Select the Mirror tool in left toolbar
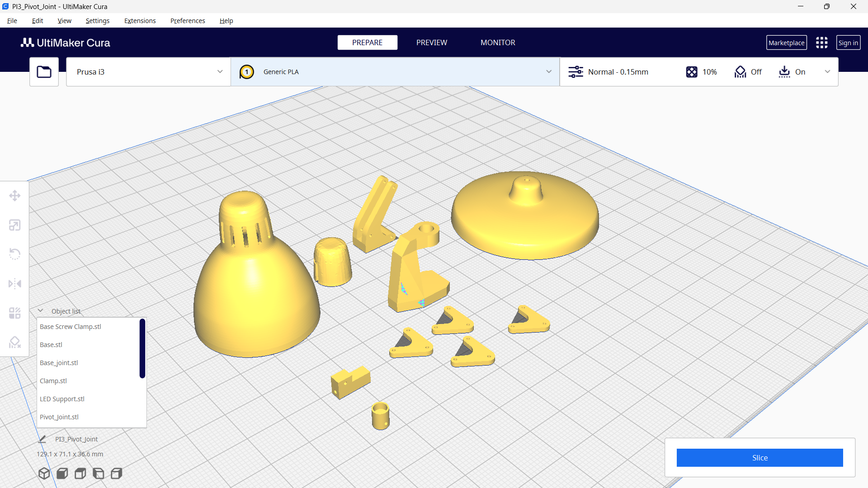The width and height of the screenshot is (868, 488). 14,284
